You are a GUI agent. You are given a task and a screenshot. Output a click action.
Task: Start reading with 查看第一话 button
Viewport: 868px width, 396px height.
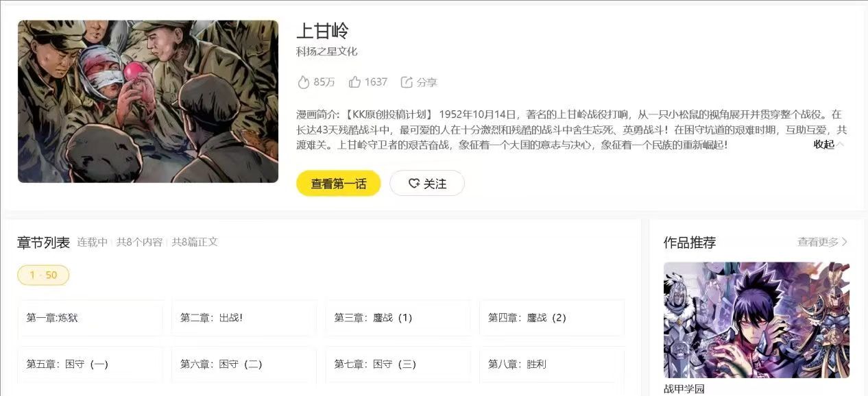[339, 183]
